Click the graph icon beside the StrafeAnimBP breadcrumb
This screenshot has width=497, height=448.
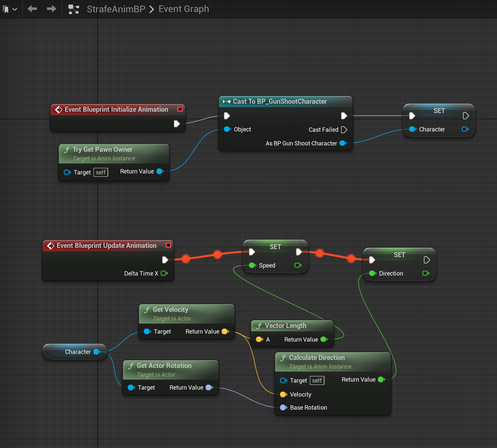(73, 9)
